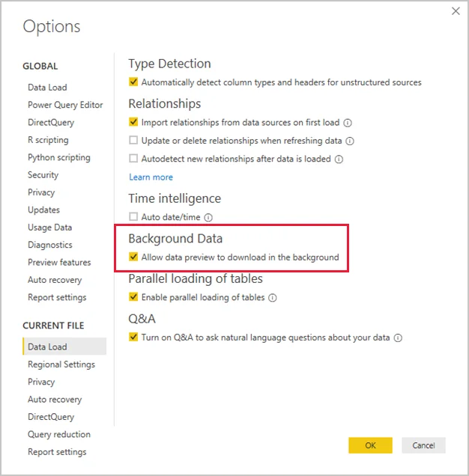
Task: Open Global DirectQuery settings
Action: (x=51, y=123)
